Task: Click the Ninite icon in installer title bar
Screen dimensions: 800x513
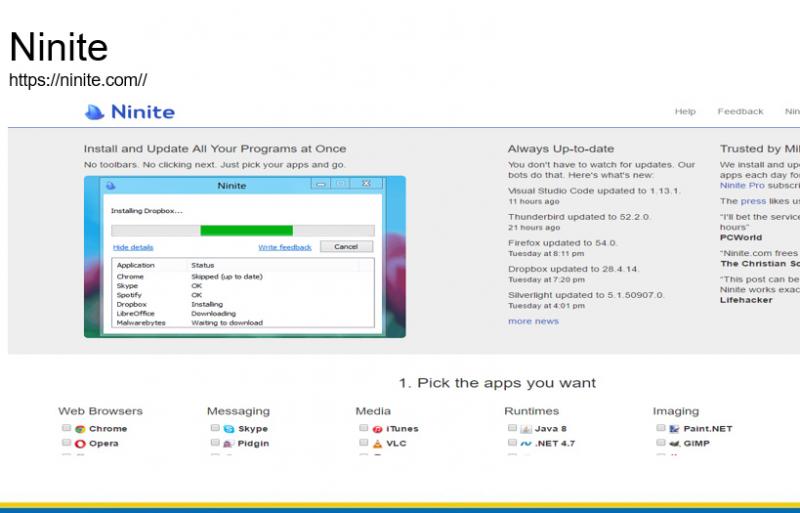Action: point(110,186)
